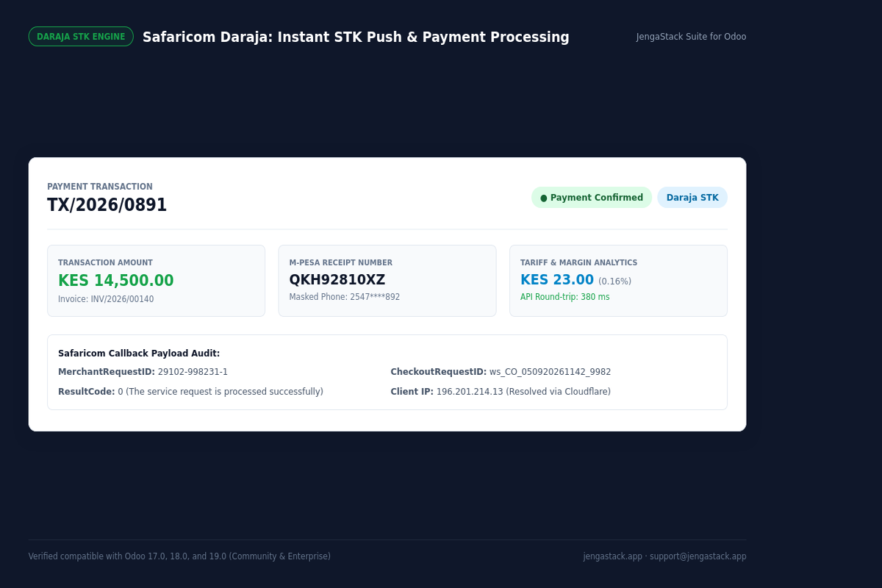
Task: Click Safaricom Callback Payload Audit heading
Action: click(139, 354)
